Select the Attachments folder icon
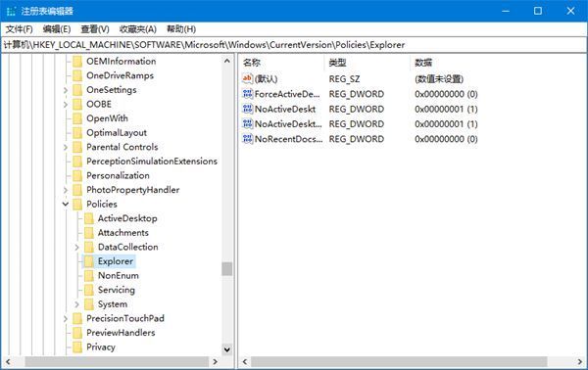The height and width of the screenshot is (370, 588). coord(89,233)
